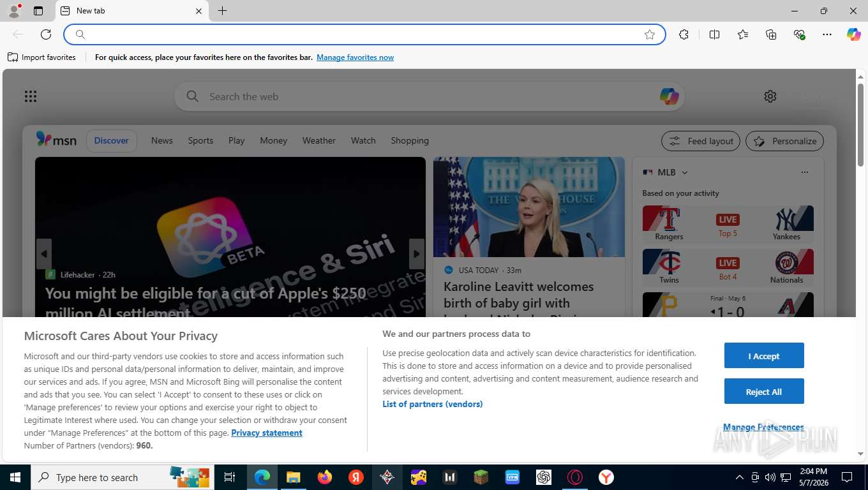Viewport: 868px width, 490px height.
Task: Open Twins vs Nationals live game
Action: pos(728,267)
